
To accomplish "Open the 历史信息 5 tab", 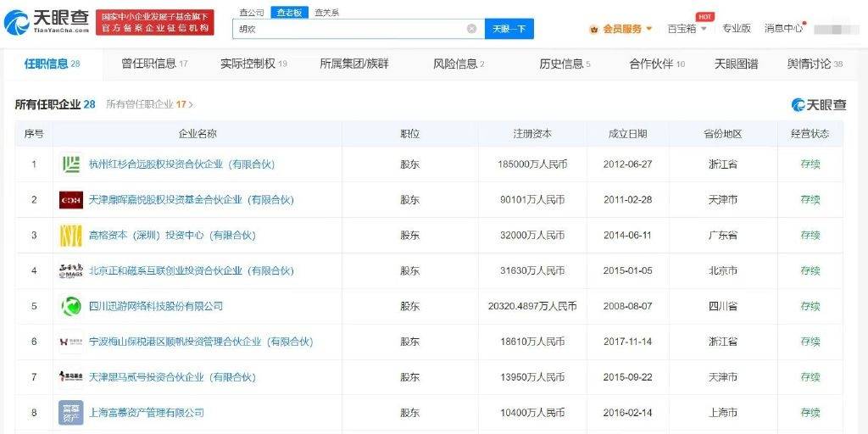I will (565, 64).
